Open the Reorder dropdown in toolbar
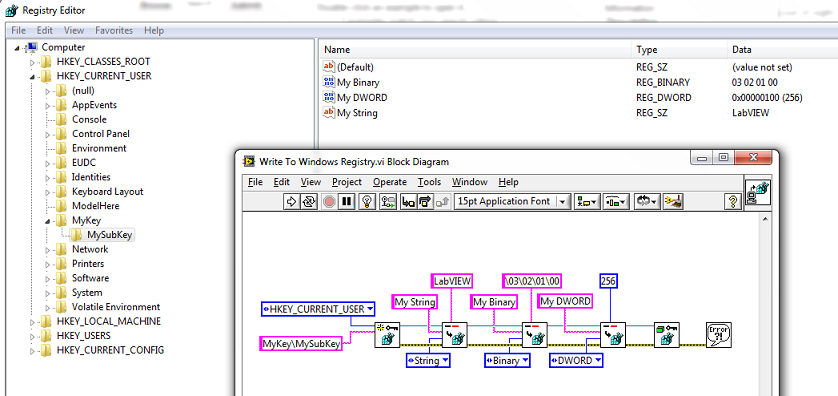This screenshot has height=396, width=838. [648, 201]
